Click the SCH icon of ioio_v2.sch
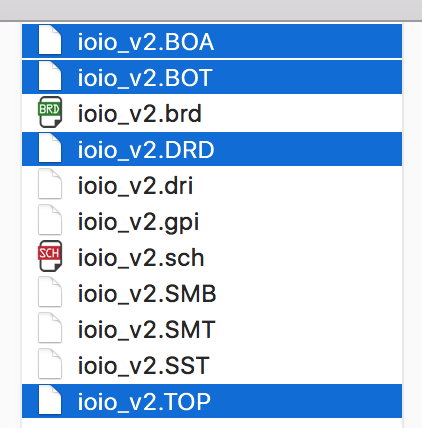This screenshot has height=428, width=422. pyautogui.click(x=50, y=256)
